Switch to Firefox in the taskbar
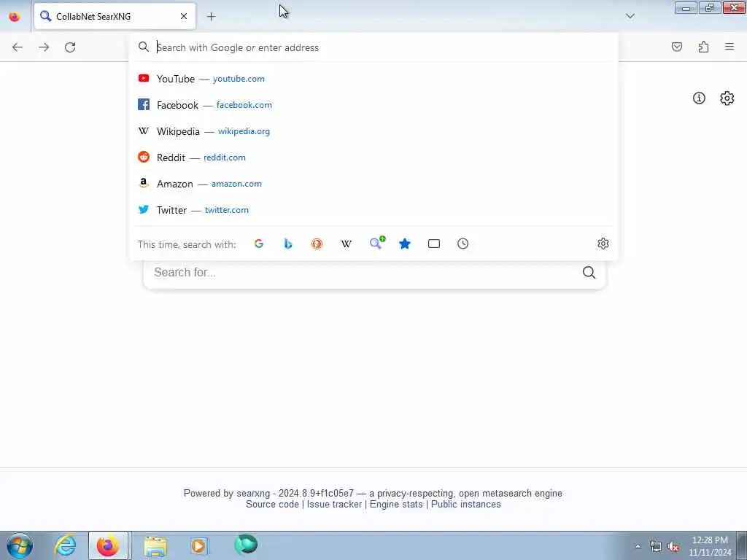 click(108, 545)
